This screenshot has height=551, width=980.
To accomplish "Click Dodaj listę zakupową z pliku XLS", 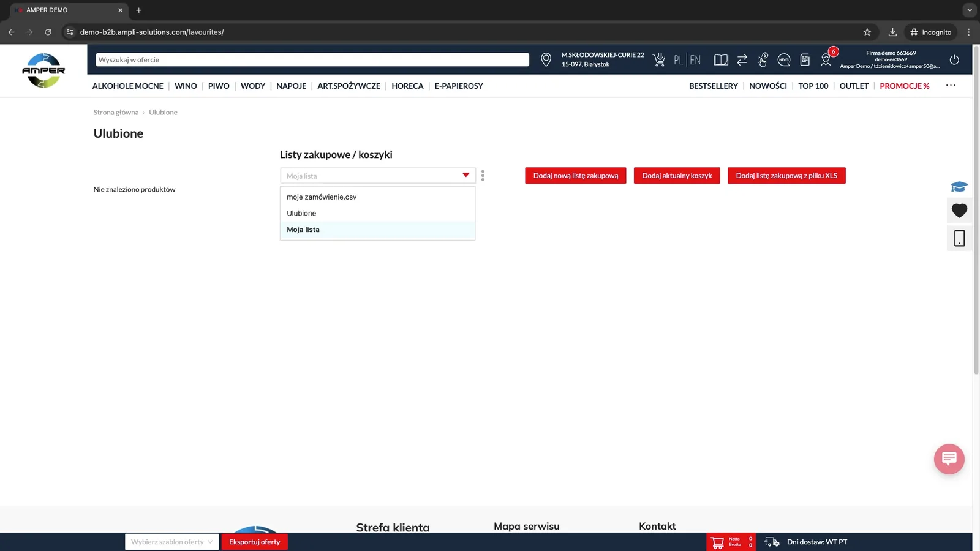I will pos(786,176).
